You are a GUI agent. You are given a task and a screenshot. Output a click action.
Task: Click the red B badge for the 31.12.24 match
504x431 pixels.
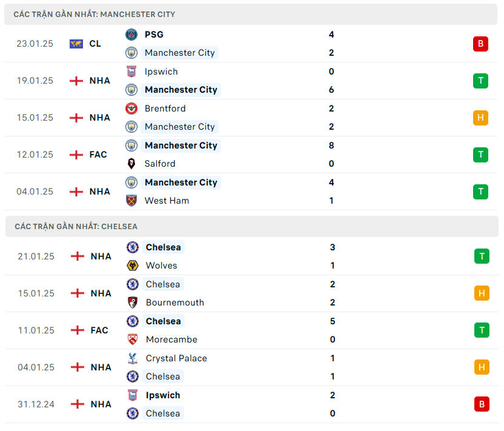482,404
